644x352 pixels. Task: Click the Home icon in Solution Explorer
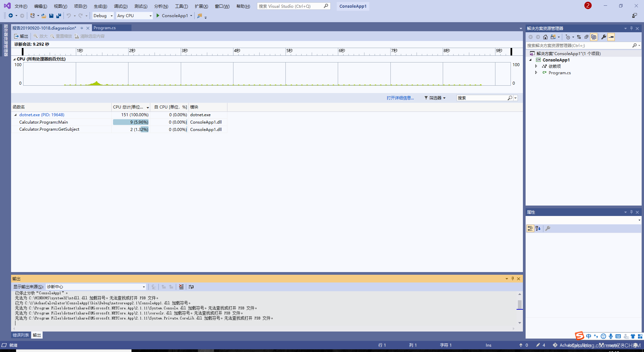coord(545,37)
